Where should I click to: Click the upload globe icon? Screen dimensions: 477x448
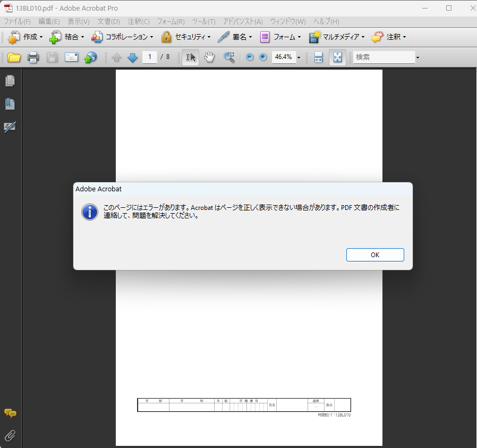(x=90, y=57)
